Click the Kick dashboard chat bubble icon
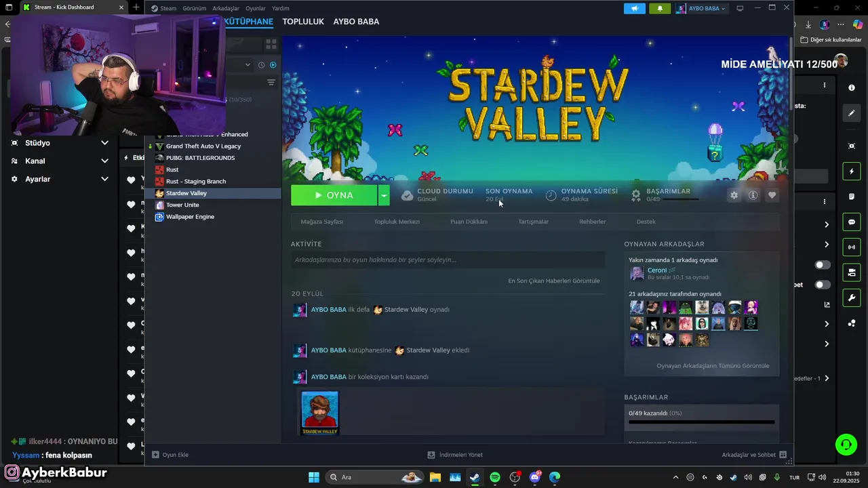Viewport: 868px width, 488px height. (852, 222)
